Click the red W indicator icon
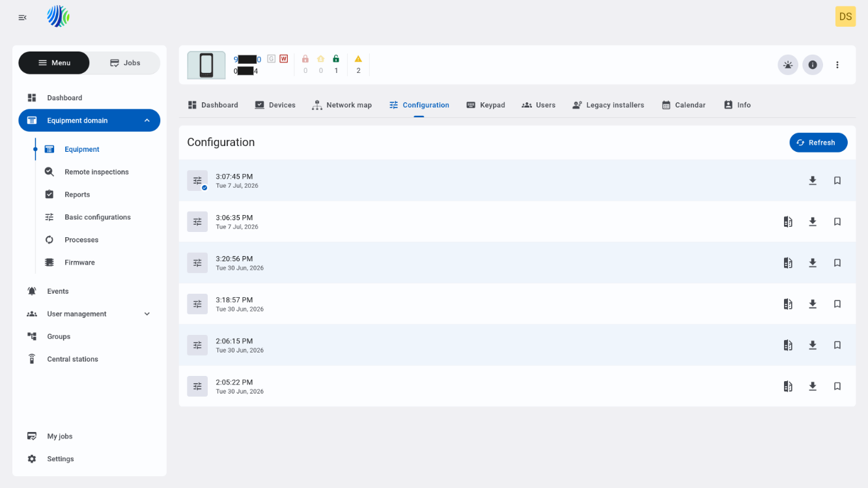Screen dimensions: 868x488 point(284,59)
